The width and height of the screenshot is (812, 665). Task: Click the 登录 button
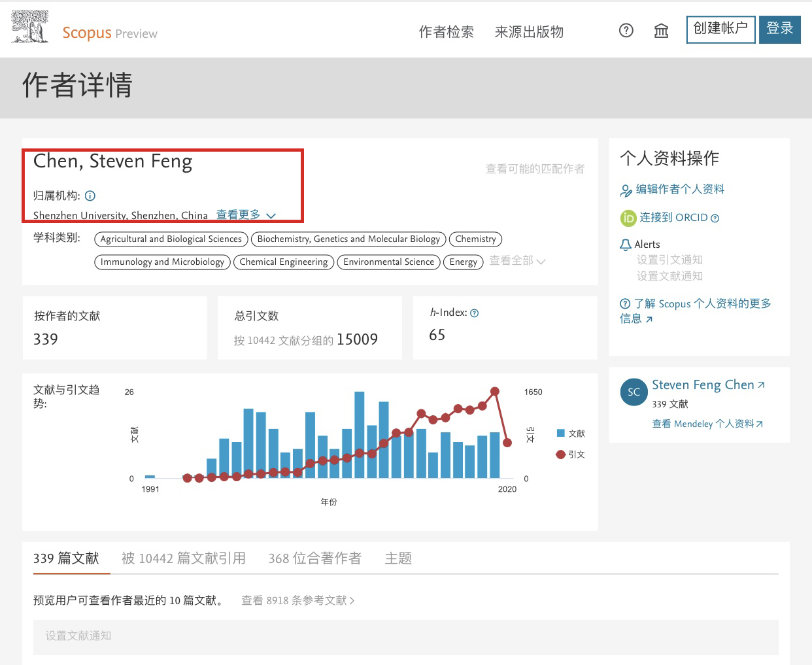[779, 29]
